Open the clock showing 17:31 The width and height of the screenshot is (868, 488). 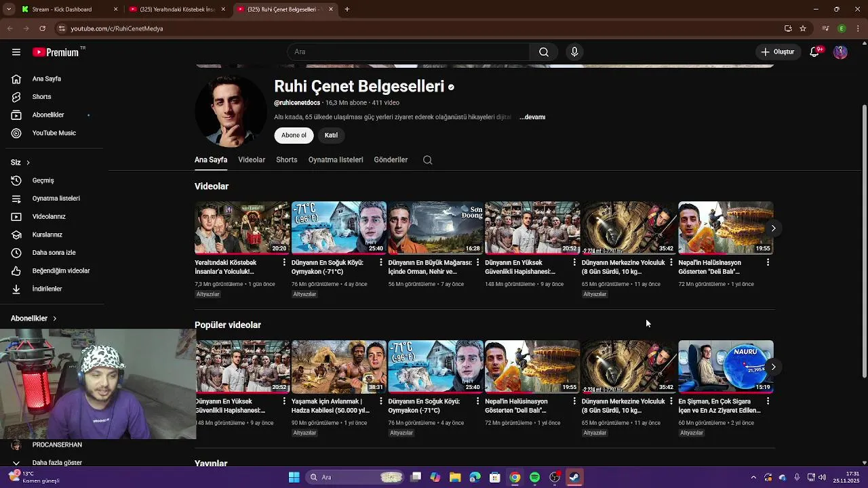click(846, 477)
